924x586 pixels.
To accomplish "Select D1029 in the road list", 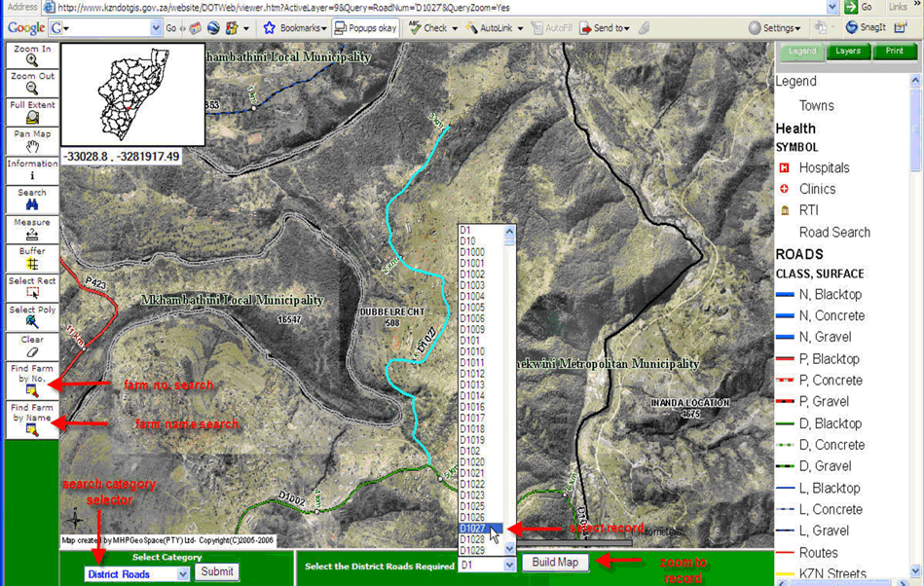I will (480, 550).
